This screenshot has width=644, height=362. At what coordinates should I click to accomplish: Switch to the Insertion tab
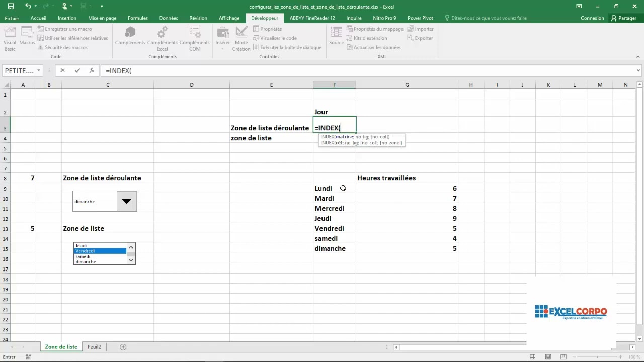[67, 18]
